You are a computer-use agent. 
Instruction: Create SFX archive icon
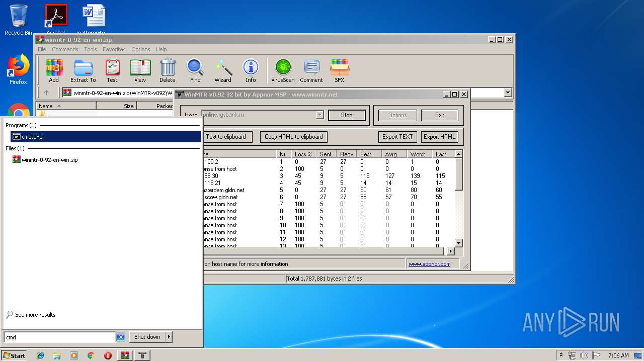tap(340, 71)
